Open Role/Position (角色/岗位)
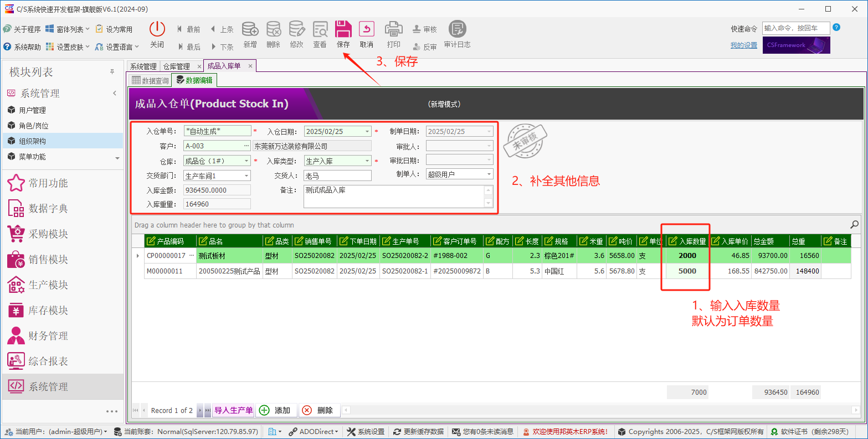868x439 pixels. pyautogui.click(x=63, y=126)
